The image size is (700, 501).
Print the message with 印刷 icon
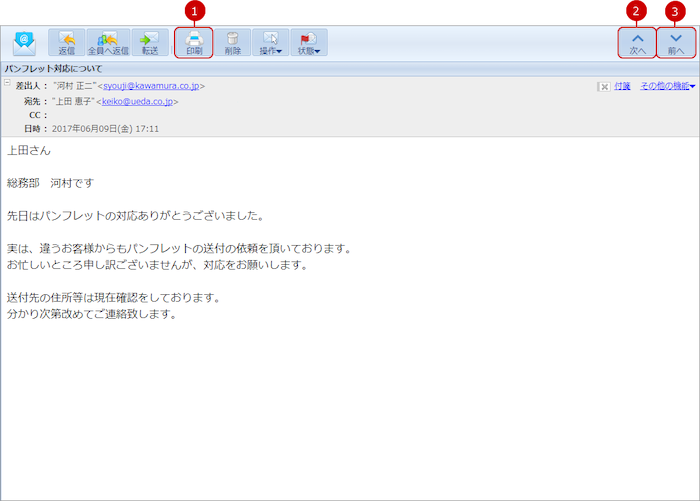click(x=194, y=42)
